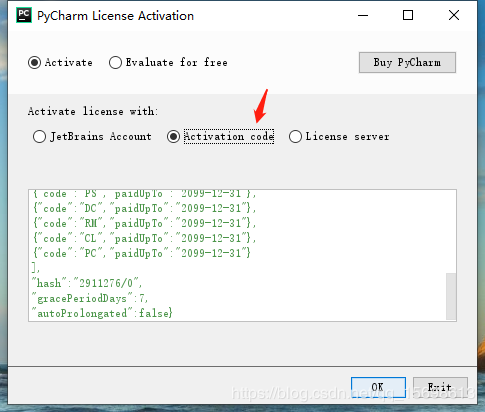Maximize the License Activation dialog

pyautogui.click(x=408, y=15)
